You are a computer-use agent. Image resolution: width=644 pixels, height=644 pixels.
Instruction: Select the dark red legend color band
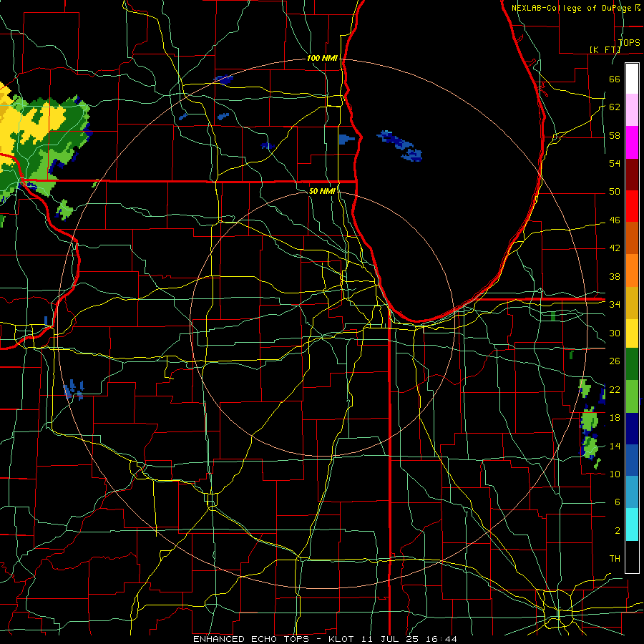click(632, 174)
